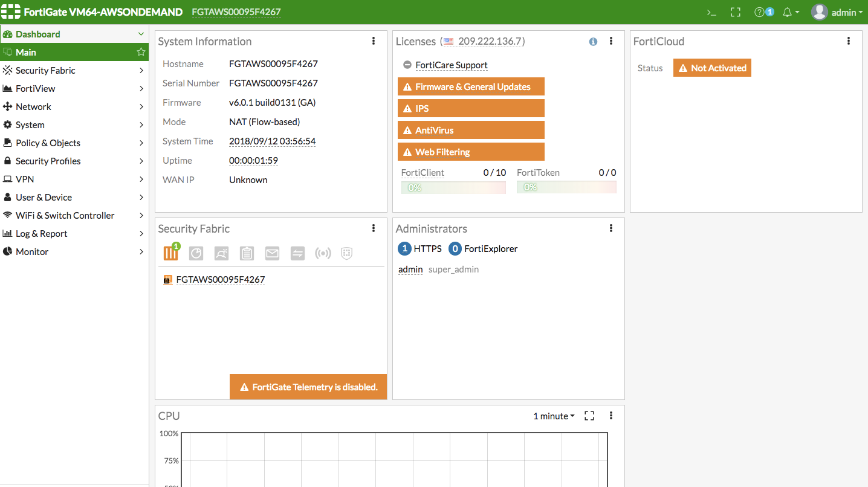Open the CPU 1 minute time dropdown

554,416
